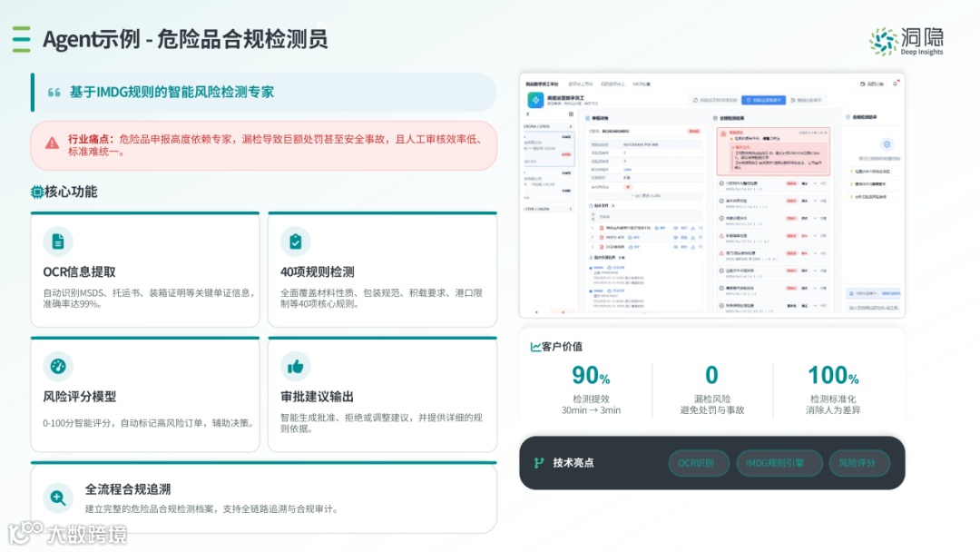
Task: Click the chart icon next to 客户价值
Action: pyautogui.click(x=535, y=346)
